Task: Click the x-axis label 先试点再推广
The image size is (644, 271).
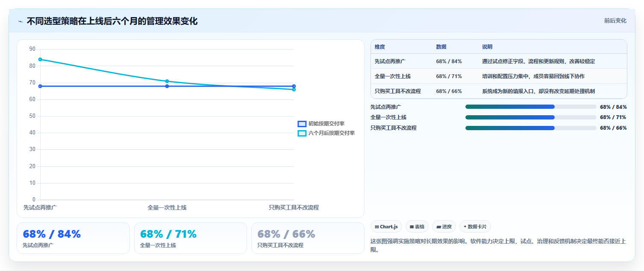Action: tap(40, 207)
